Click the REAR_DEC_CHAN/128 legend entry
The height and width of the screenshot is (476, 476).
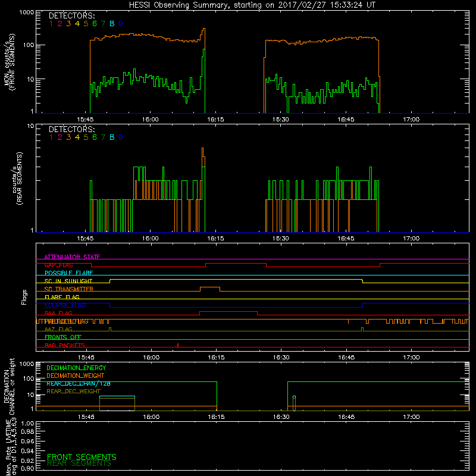79,383
